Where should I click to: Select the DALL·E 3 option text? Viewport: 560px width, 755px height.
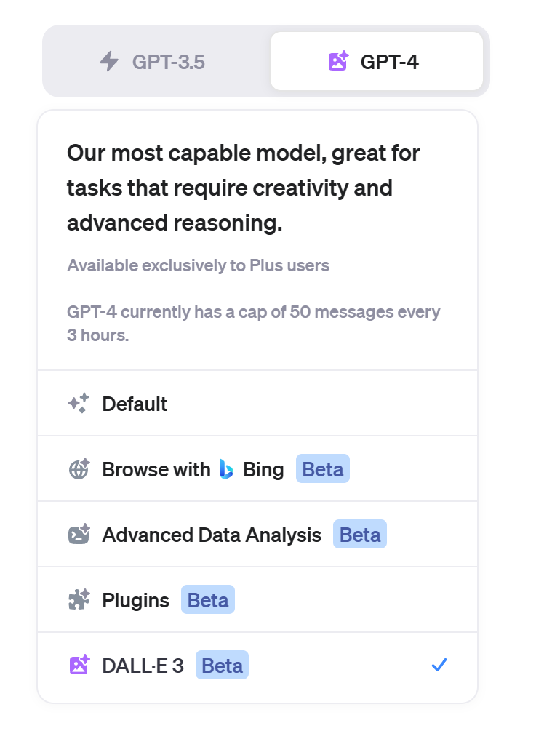pos(143,665)
